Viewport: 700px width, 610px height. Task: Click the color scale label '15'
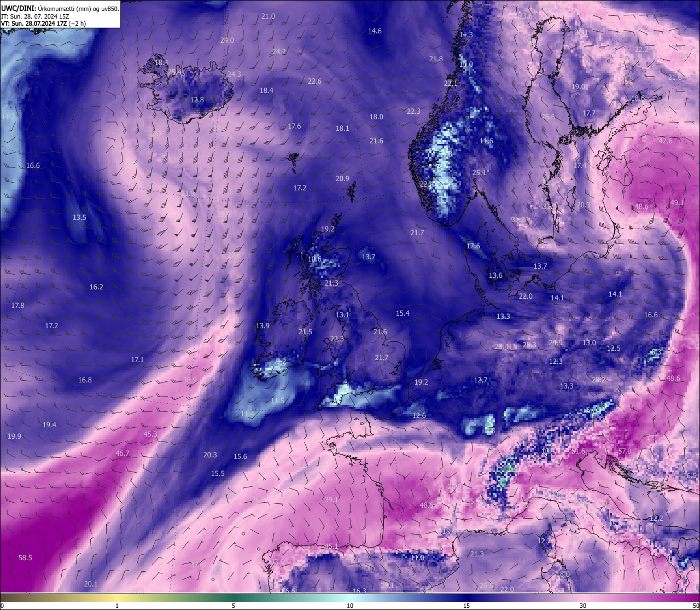466,606
